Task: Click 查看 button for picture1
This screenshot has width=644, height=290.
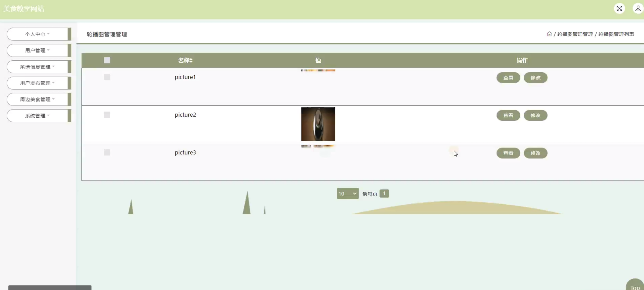Action: pos(508,78)
